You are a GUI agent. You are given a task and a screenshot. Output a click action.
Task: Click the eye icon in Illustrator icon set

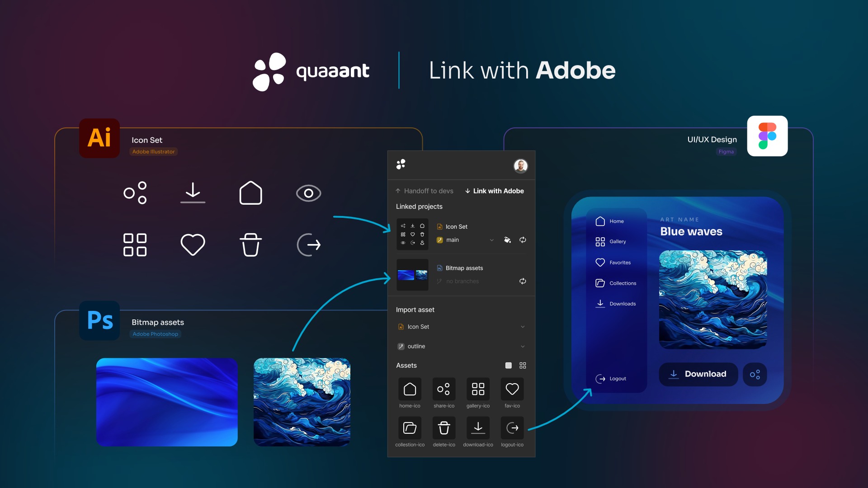[309, 193]
